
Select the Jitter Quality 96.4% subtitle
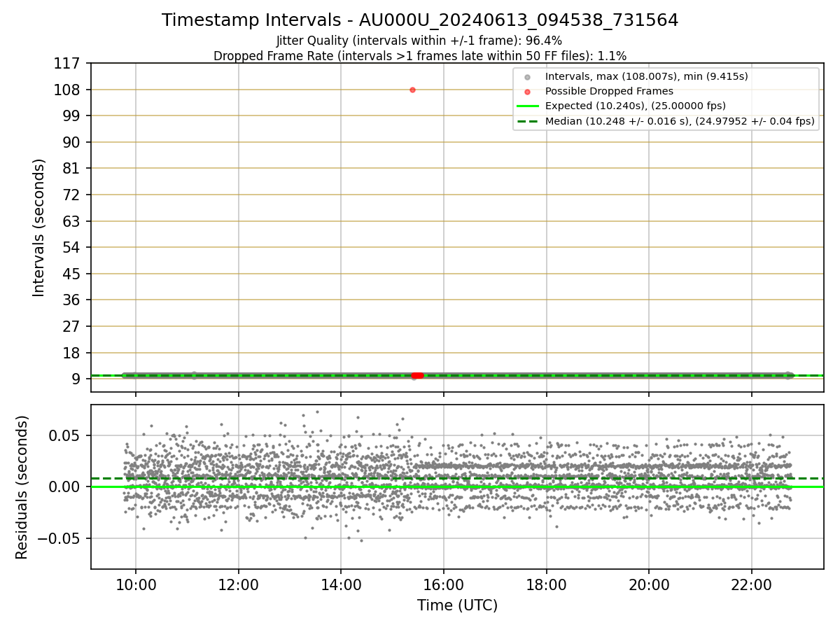pyautogui.click(x=419, y=41)
